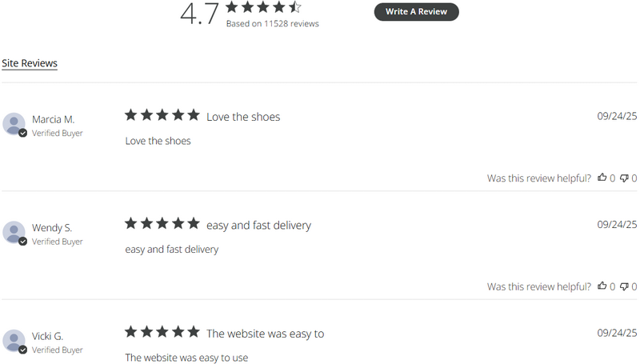Click Wendy S.'s five-star rating
Screen dimensions: 640x364
pyautogui.click(x=162, y=224)
